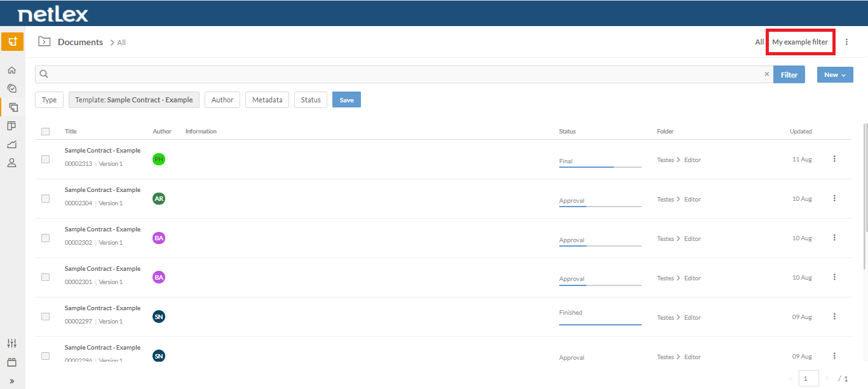
Task: Open the user profile icon in sidebar
Action: pos(11,163)
